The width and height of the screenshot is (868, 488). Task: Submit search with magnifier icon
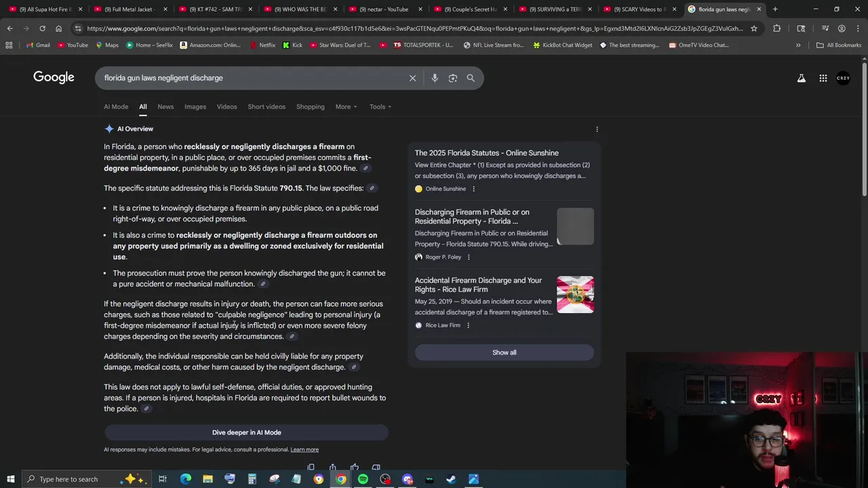click(x=471, y=78)
